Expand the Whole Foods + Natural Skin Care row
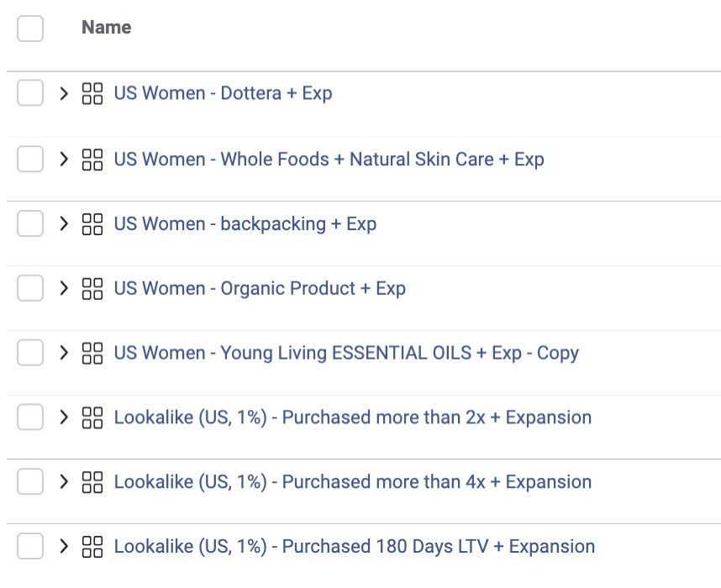The width and height of the screenshot is (721, 588). [x=64, y=160]
